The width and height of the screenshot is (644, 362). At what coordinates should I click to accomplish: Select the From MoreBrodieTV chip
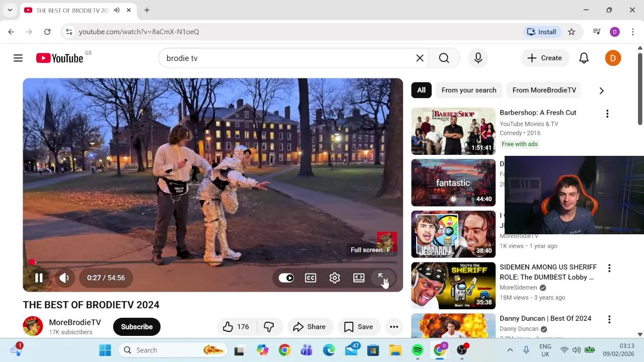[x=544, y=90]
